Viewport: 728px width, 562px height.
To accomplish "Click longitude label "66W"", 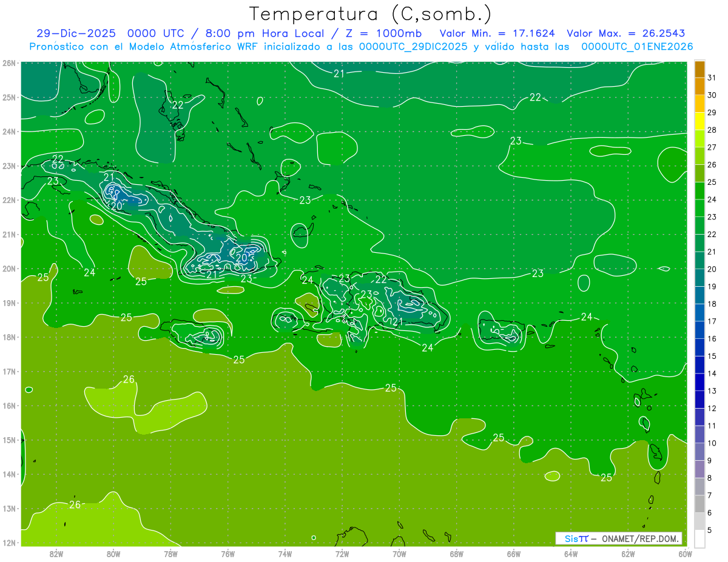I will pos(514,554).
